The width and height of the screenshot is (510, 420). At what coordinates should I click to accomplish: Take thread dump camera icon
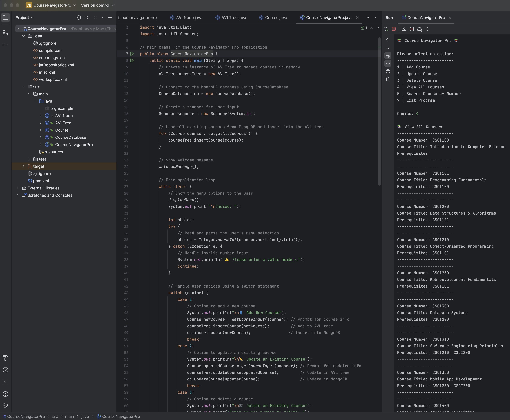pos(404,29)
